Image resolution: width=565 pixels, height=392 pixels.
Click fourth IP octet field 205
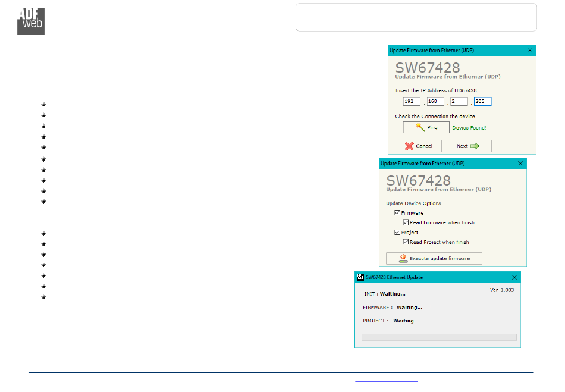tap(482, 101)
